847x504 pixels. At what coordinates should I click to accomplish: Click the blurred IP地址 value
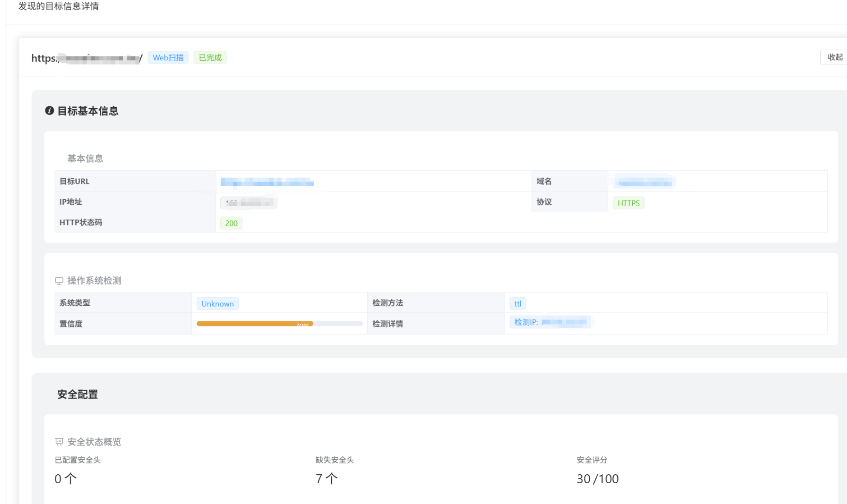tap(249, 203)
